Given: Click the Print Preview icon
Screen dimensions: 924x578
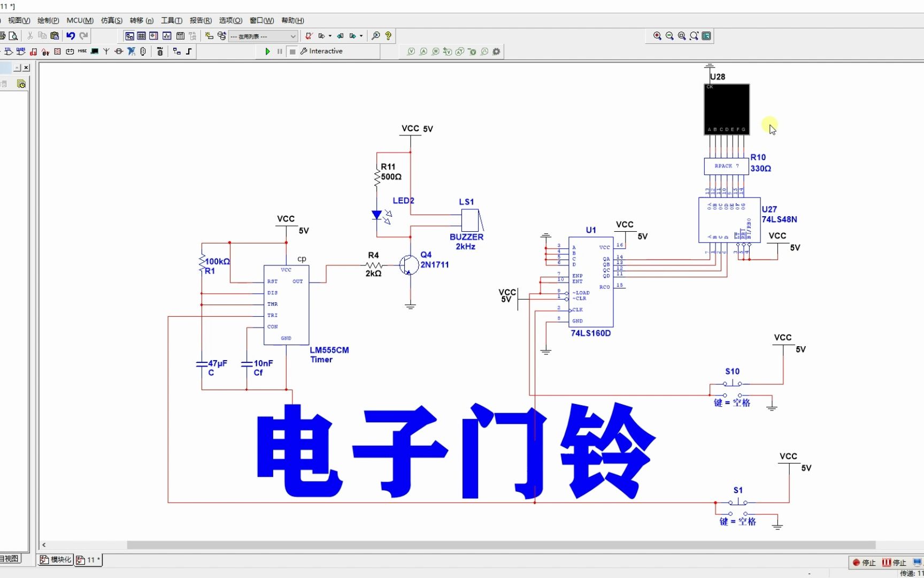Looking at the screenshot, I should (x=13, y=36).
